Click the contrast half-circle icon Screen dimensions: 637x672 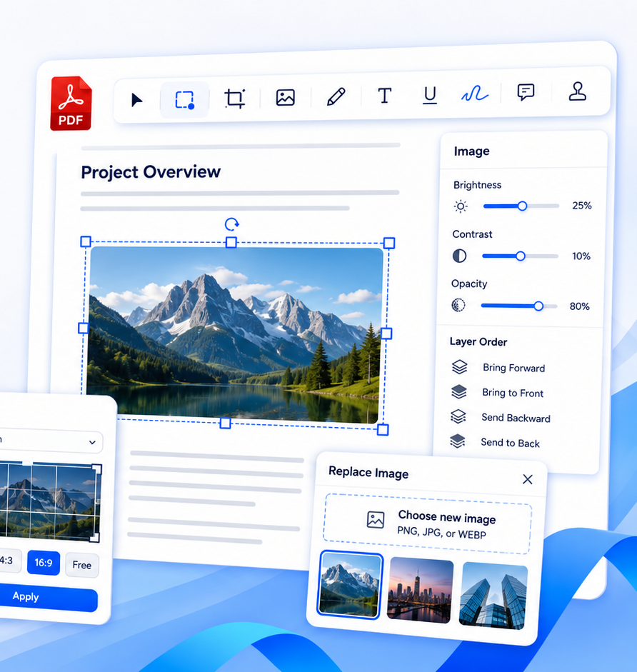[459, 256]
